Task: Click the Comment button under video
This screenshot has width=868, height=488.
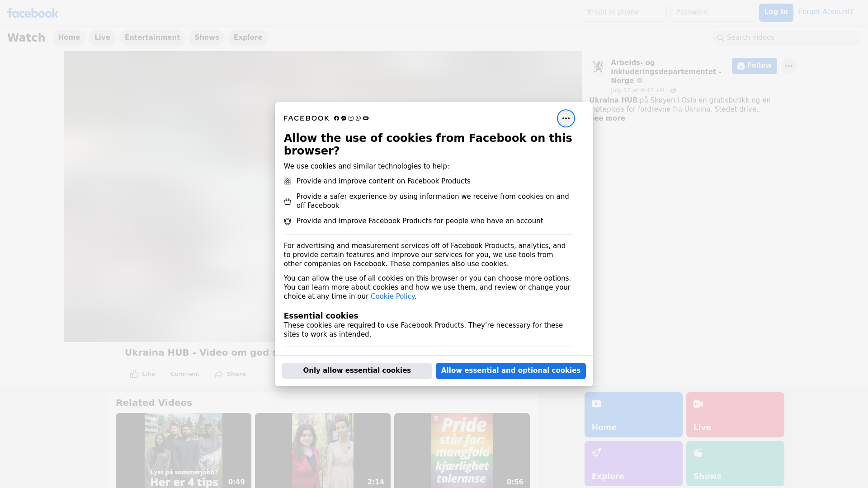Action: click(x=185, y=374)
